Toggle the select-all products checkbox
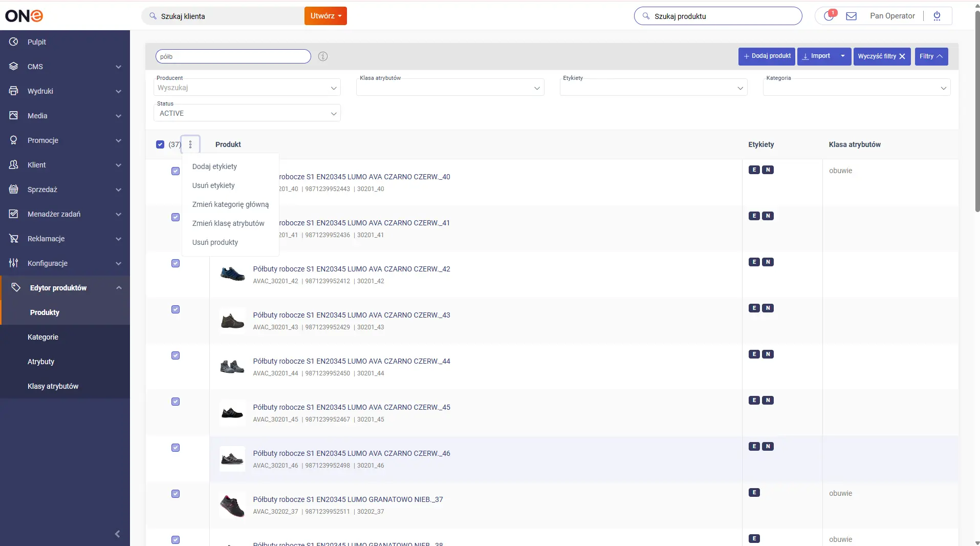This screenshot has width=980, height=546. coord(160,144)
